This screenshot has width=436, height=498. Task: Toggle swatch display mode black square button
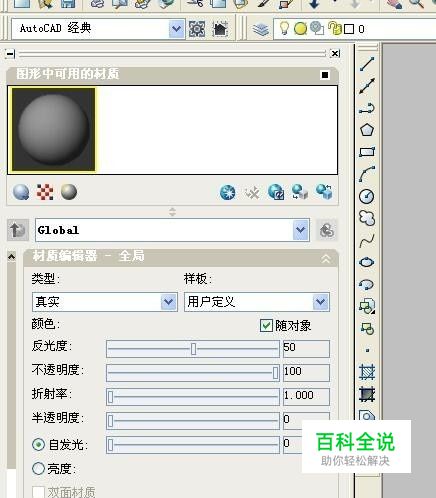(325, 75)
